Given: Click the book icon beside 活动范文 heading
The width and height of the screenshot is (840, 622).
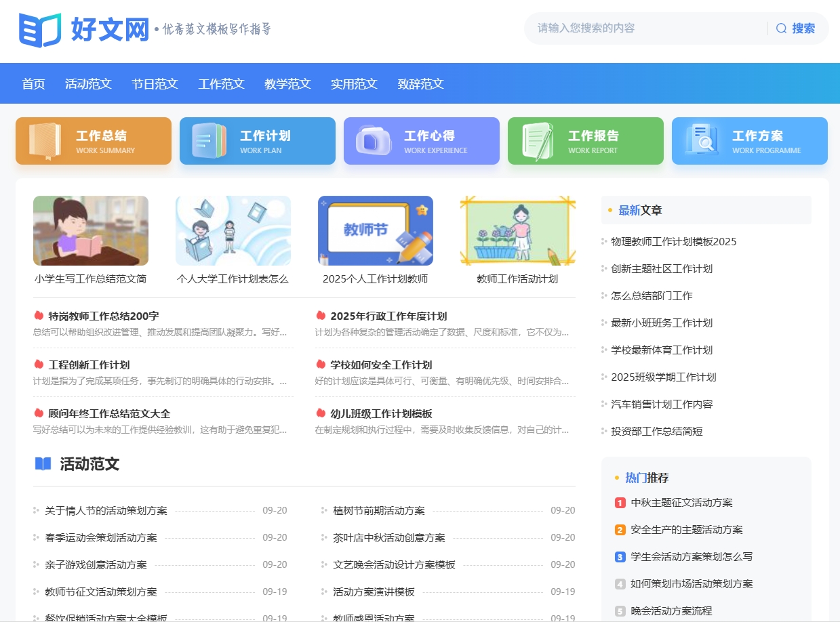Looking at the screenshot, I should point(41,464).
